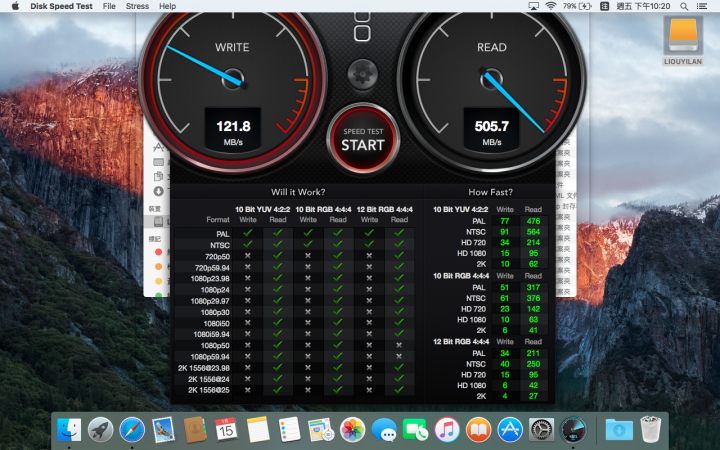Click Disk Speed Test gauge icon in Dock
Screen dimensions: 720x450
tap(573, 430)
